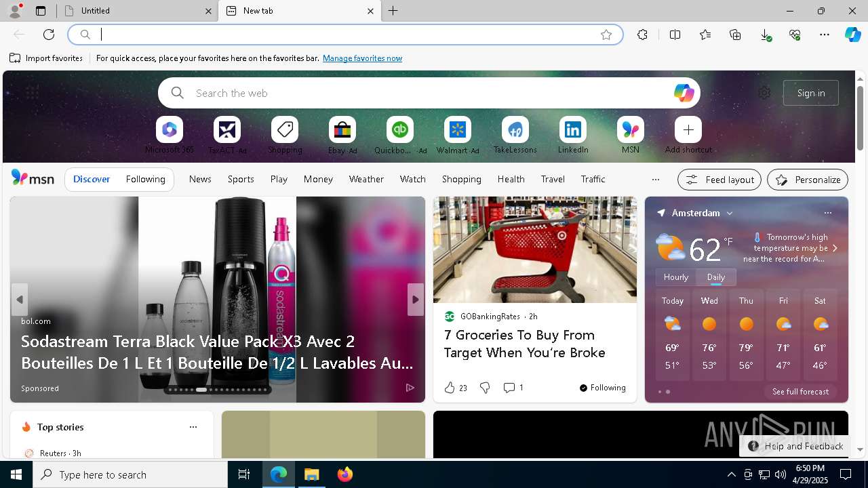Open Top stories more options

pos(193,427)
